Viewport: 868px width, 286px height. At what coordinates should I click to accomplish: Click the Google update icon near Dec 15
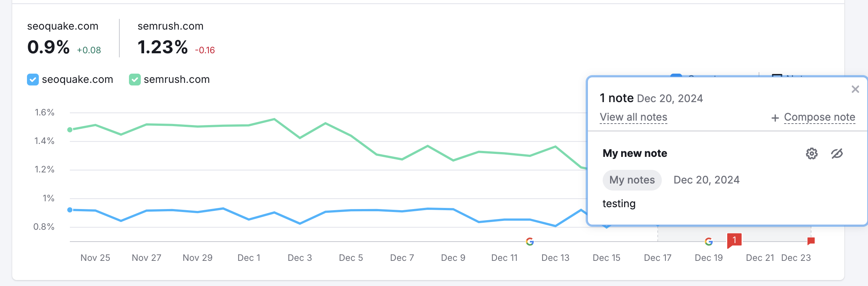(x=530, y=242)
